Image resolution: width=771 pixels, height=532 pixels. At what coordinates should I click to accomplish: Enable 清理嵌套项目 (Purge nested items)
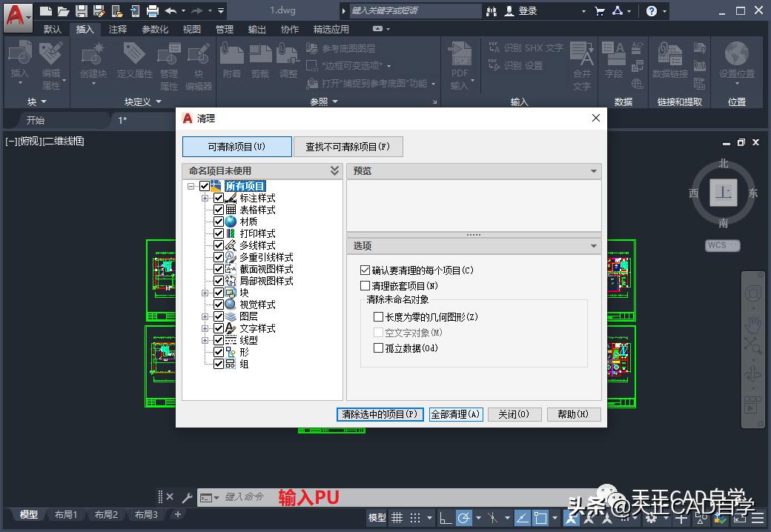(365, 285)
